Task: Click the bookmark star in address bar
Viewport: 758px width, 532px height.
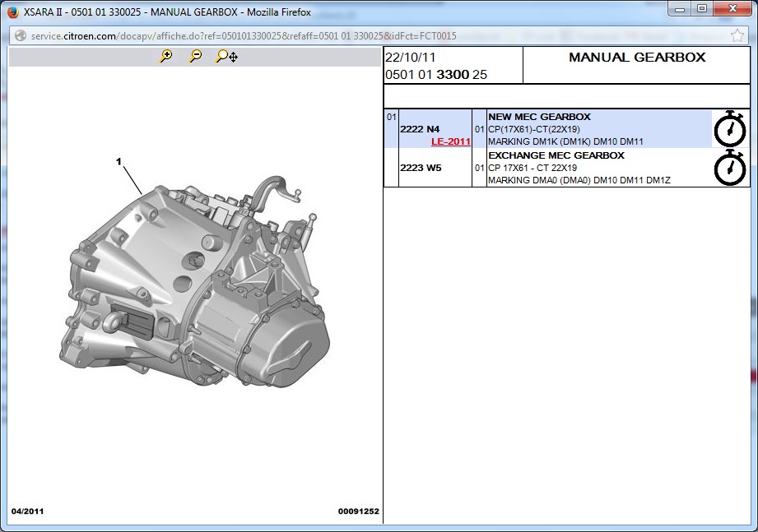Action: [x=737, y=35]
